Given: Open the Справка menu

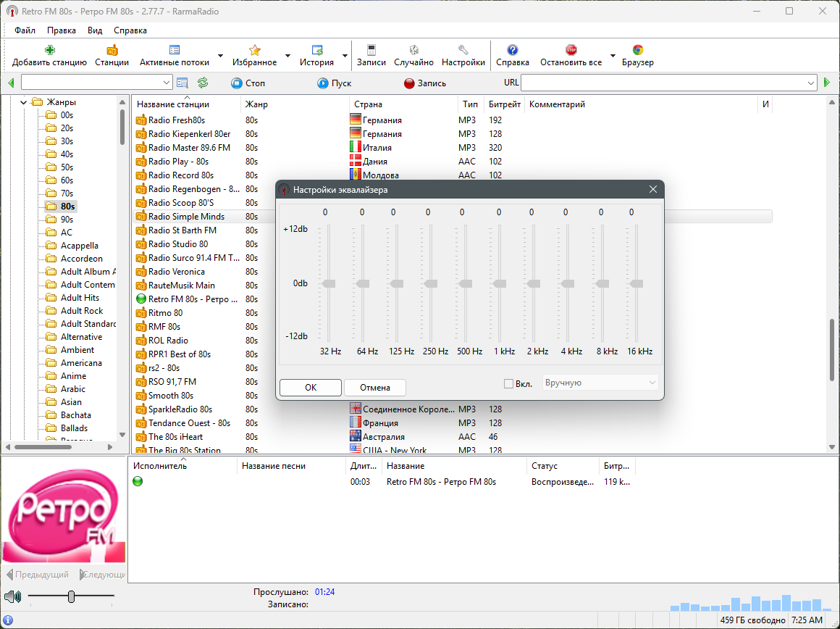Looking at the screenshot, I should point(130,30).
